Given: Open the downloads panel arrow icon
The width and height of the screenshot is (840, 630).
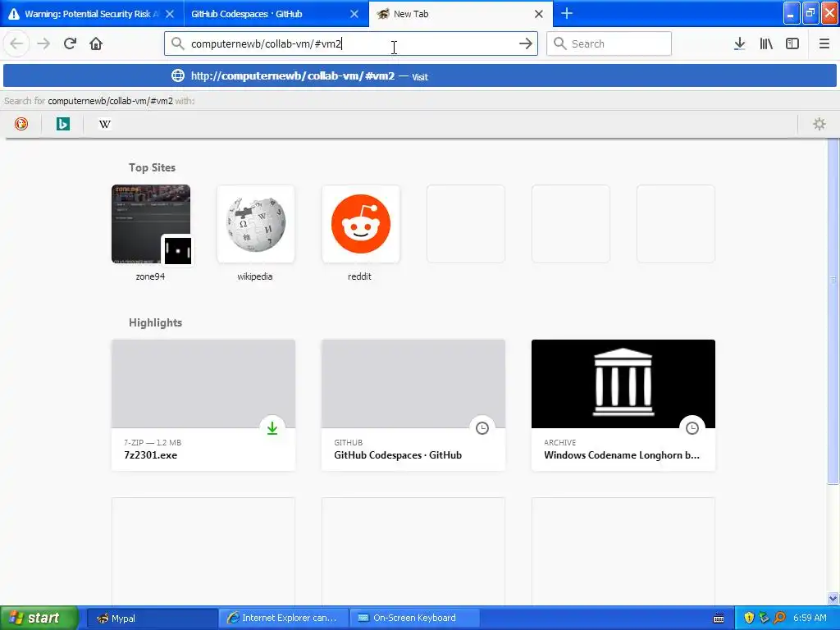Looking at the screenshot, I should click(739, 43).
